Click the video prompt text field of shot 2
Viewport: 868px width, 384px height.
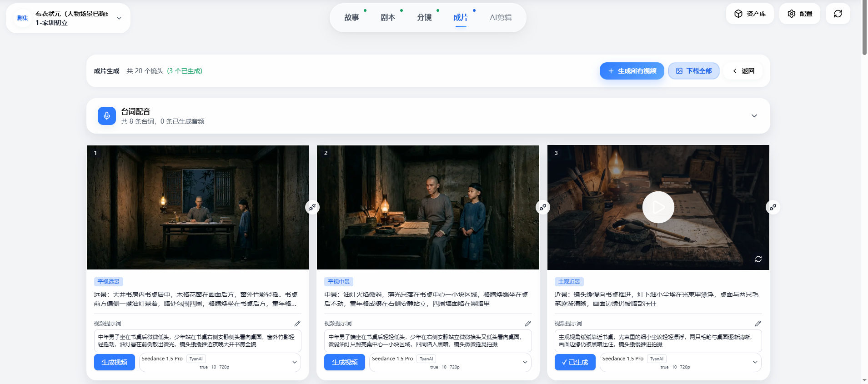(427, 341)
